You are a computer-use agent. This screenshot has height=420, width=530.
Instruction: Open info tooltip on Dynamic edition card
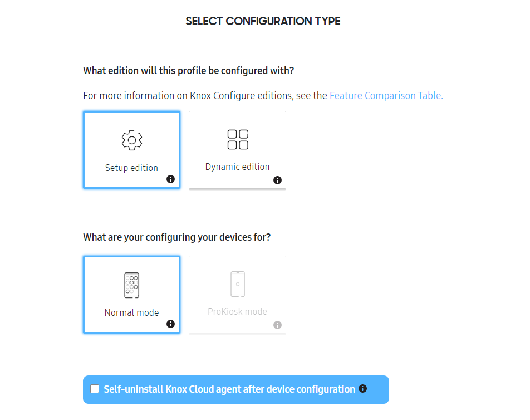tap(277, 180)
